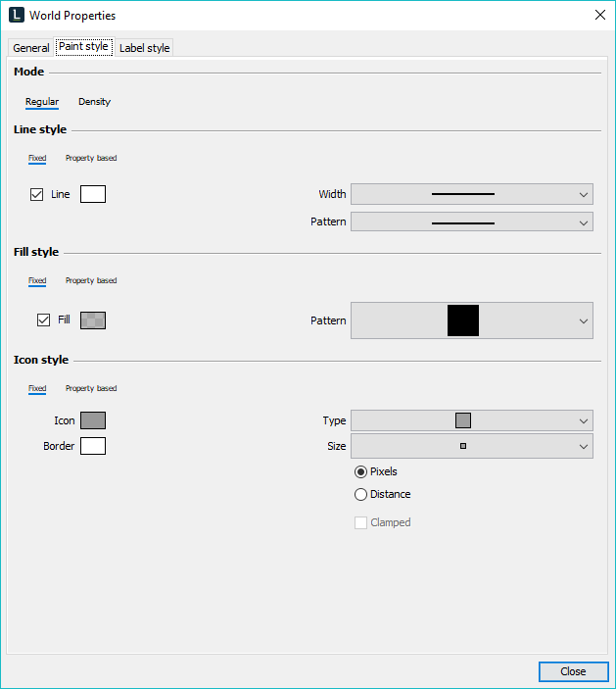Open the Line color swatch
This screenshot has height=689, width=616.
[x=93, y=194]
